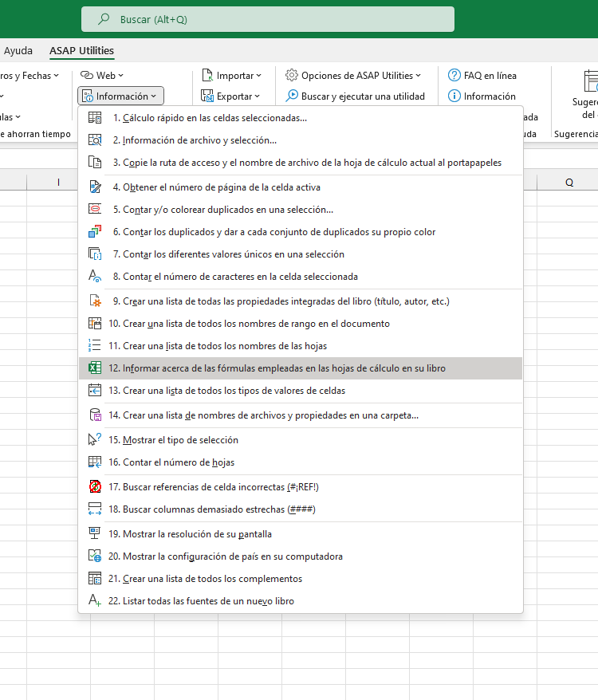Choose Crear lista de nombres de rango

click(x=301, y=324)
